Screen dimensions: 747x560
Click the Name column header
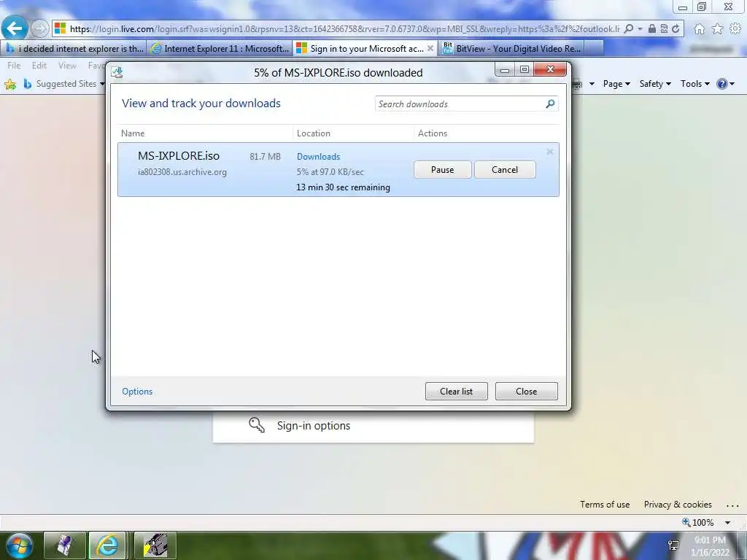pyautogui.click(x=133, y=133)
